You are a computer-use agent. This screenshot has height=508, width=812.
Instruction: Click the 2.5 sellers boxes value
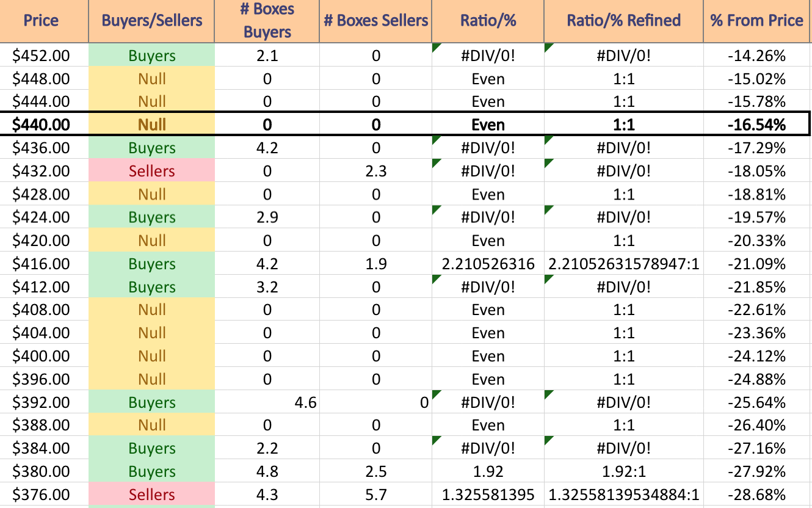[375, 471]
